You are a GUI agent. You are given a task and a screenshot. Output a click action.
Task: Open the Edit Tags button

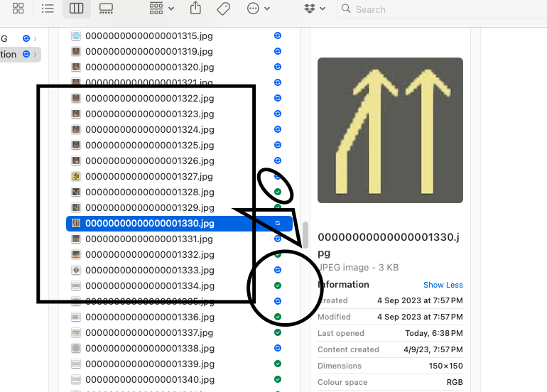[x=223, y=9]
